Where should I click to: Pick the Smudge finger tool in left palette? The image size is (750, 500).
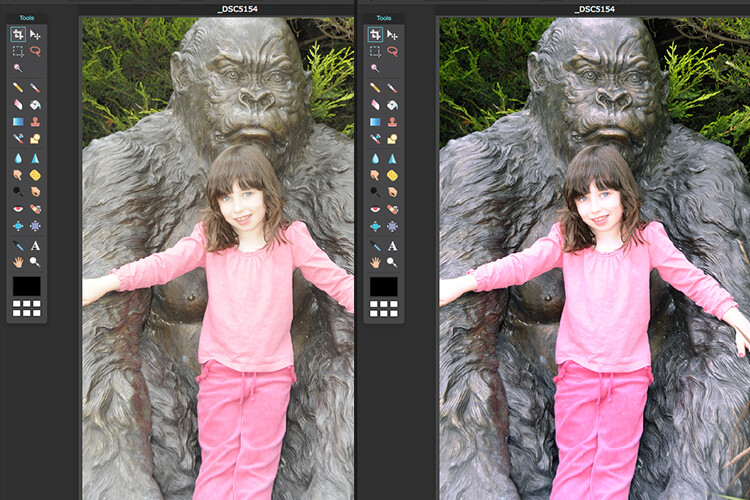click(x=18, y=175)
